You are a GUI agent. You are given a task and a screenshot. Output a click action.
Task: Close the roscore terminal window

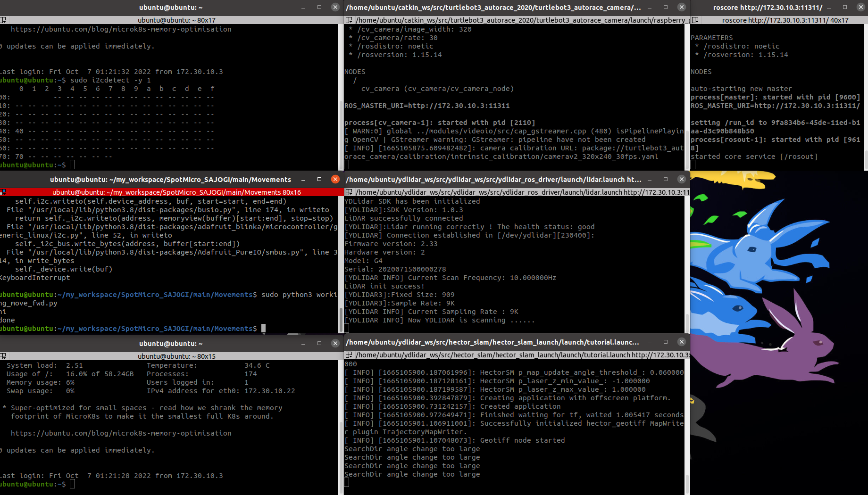(x=861, y=8)
